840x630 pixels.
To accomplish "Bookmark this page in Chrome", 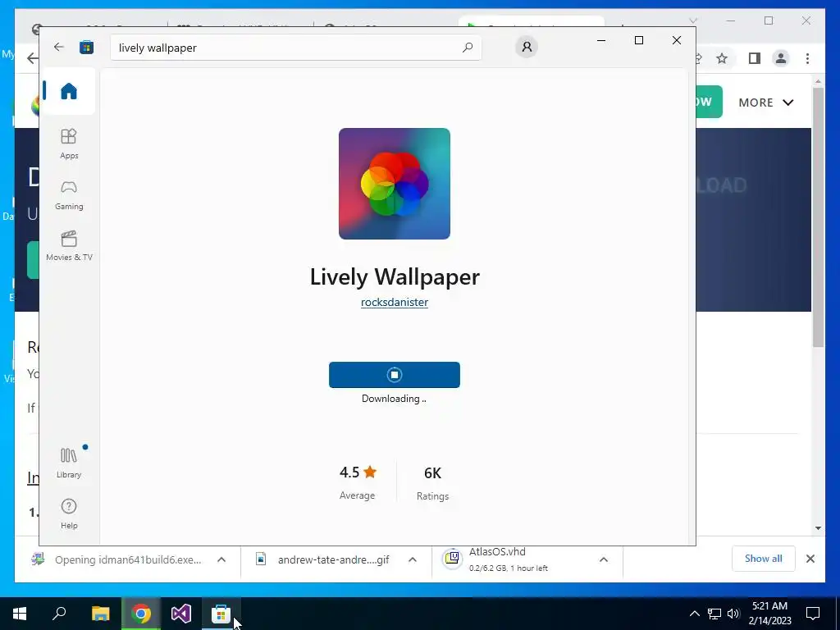I will [722, 58].
